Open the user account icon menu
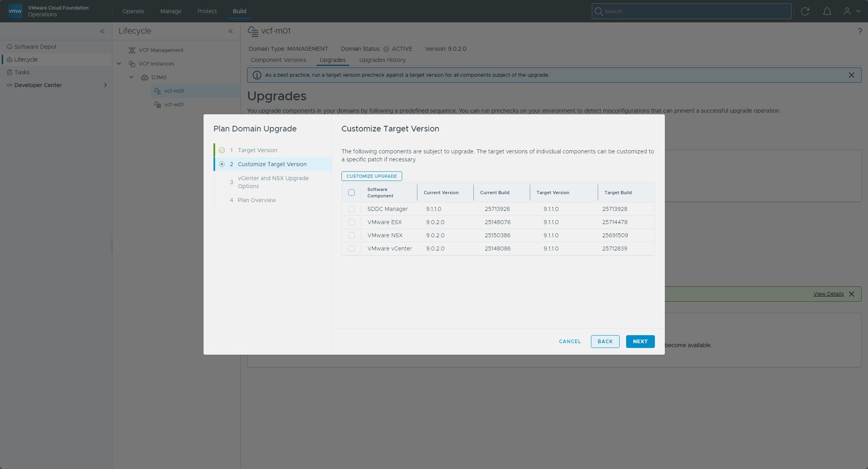The image size is (868, 469). tap(847, 11)
